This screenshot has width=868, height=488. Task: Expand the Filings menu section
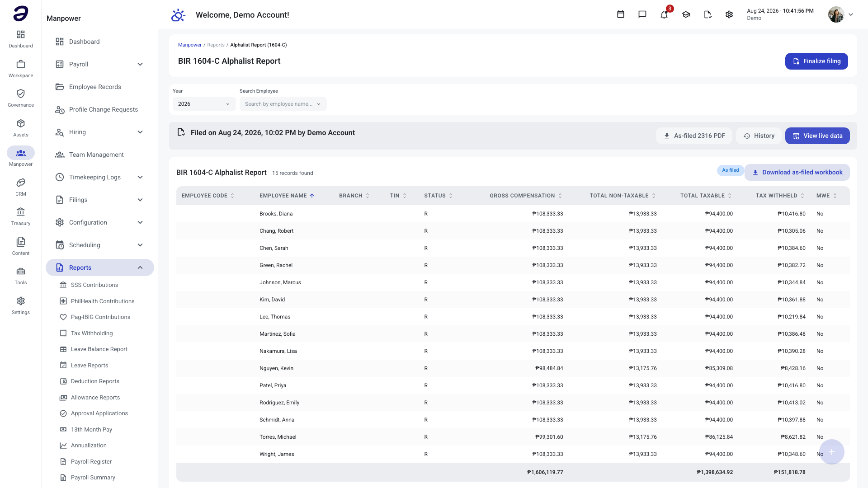tap(100, 200)
